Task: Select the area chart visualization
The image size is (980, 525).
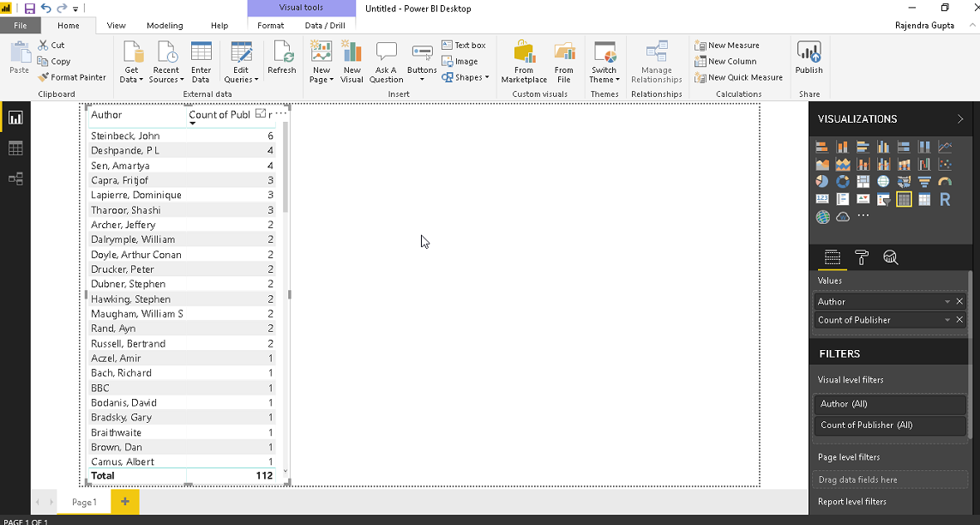Action: tap(822, 165)
